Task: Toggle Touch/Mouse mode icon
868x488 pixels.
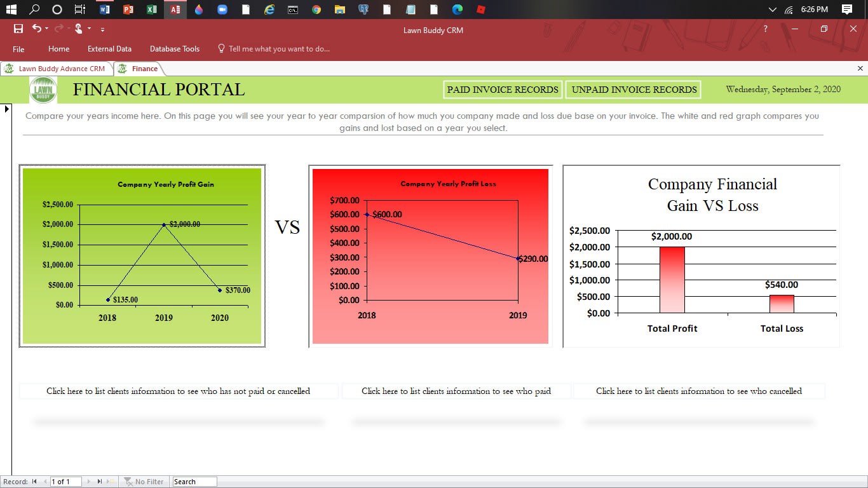Action: [x=79, y=29]
